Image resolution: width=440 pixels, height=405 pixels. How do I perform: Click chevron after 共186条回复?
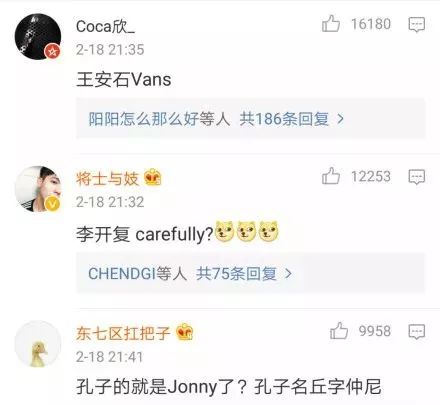point(340,119)
